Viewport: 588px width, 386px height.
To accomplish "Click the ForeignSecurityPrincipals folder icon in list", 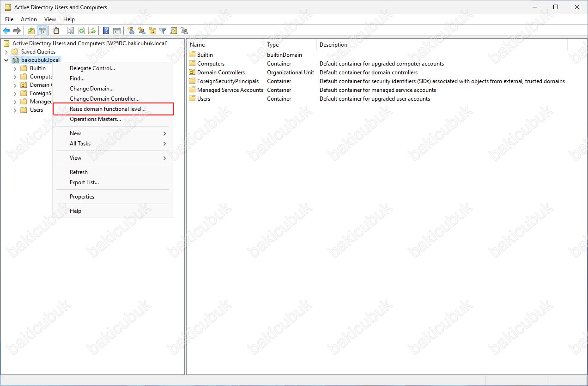I will pos(193,81).
